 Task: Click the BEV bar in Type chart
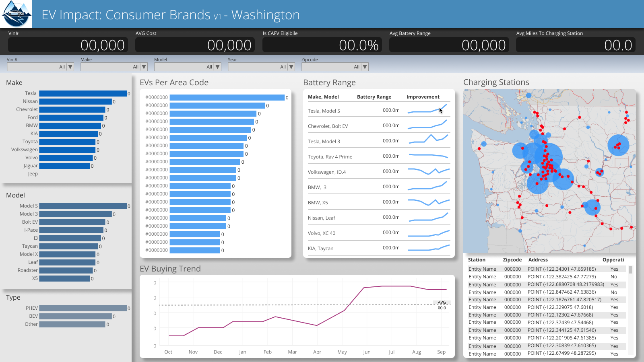pyautogui.click(x=75, y=316)
